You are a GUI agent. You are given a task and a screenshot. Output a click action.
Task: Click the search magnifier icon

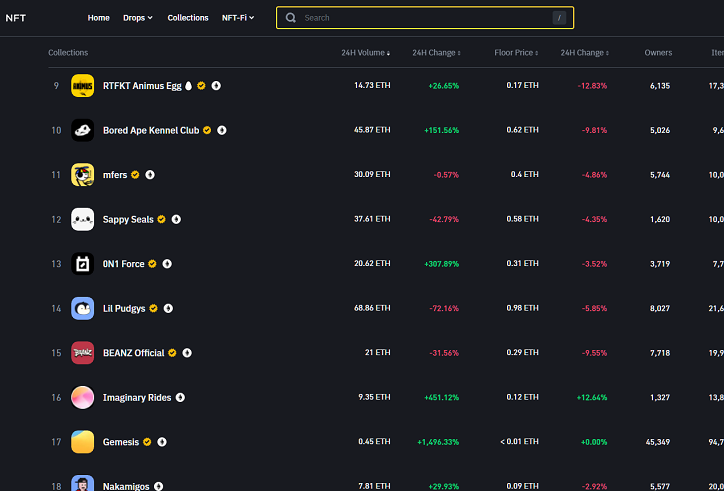pos(290,18)
